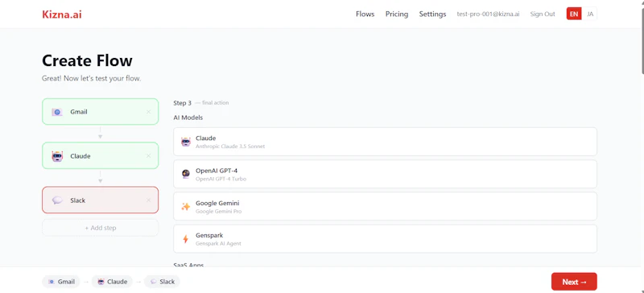The width and height of the screenshot is (644, 293).
Task: Click "Great! Now let's test your flow." text
Action: [92, 78]
